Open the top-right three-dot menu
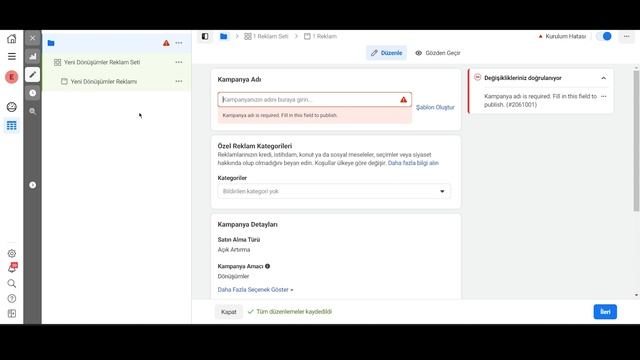Screen dimensions: 640x360 pos(627,36)
